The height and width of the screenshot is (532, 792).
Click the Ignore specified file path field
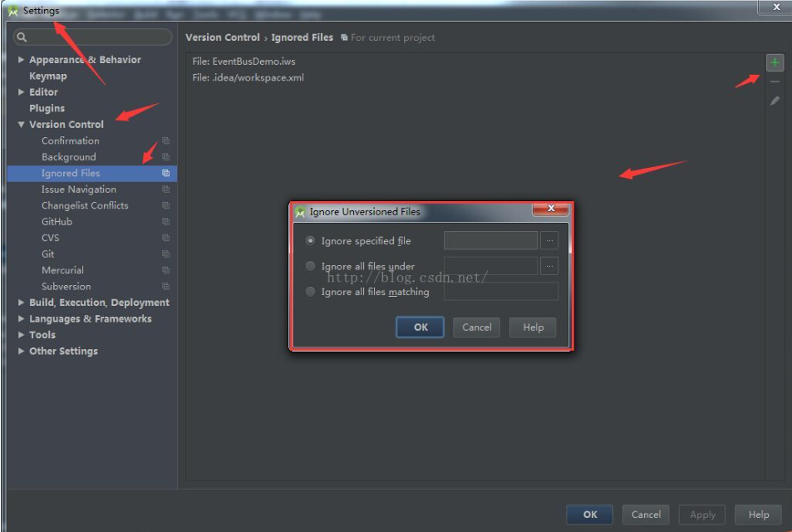point(490,240)
